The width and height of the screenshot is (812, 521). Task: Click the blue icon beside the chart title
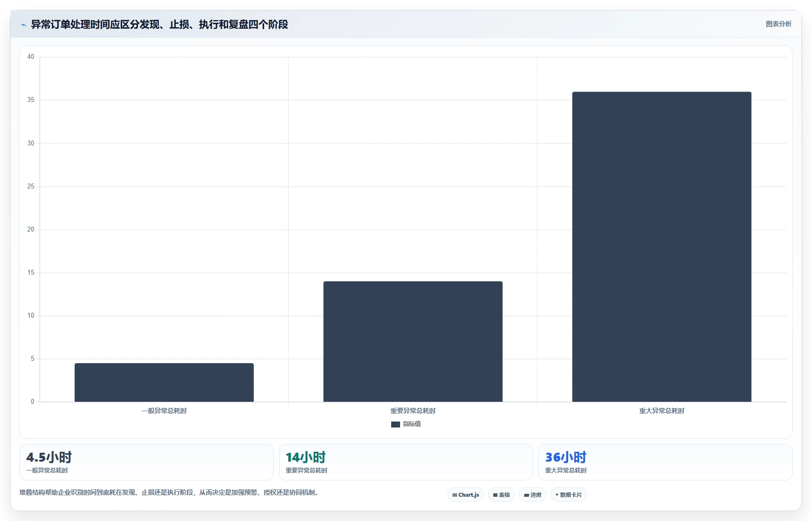[x=23, y=25]
